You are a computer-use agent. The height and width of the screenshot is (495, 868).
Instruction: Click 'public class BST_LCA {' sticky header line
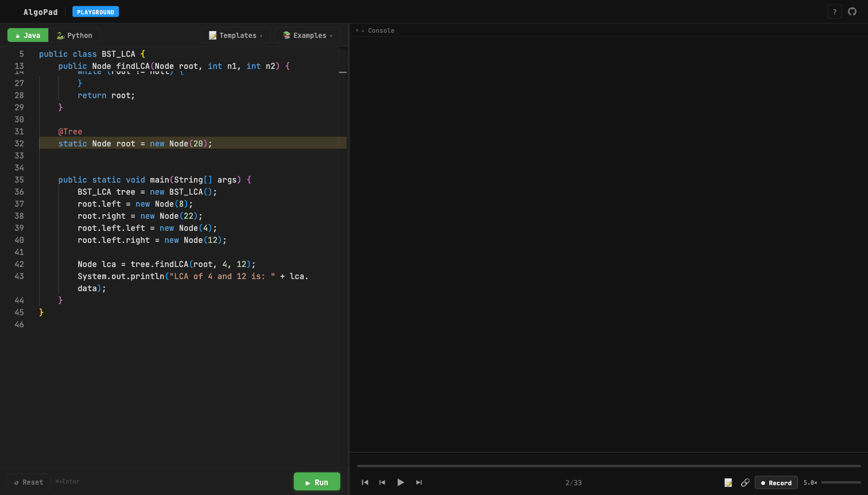pyautogui.click(x=92, y=54)
